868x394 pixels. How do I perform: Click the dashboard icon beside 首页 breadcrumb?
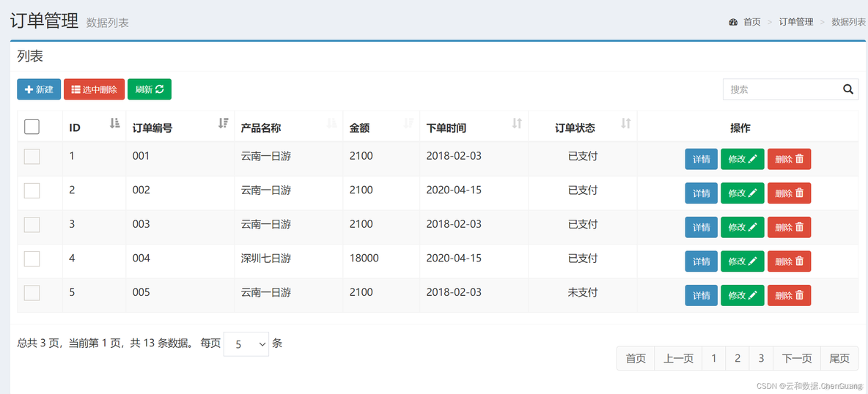(x=734, y=22)
